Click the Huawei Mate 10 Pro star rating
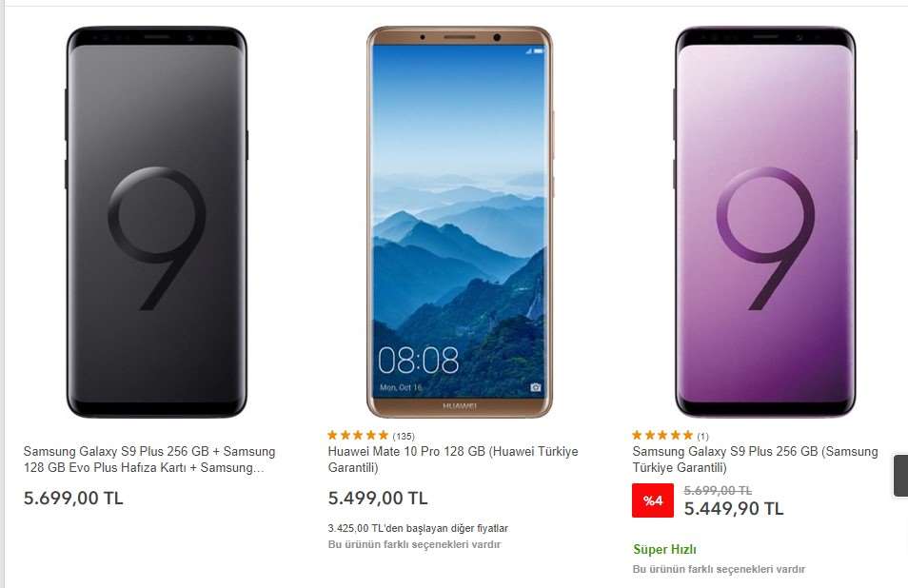The width and height of the screenshot is (908, 588). (x=358, y=435)
